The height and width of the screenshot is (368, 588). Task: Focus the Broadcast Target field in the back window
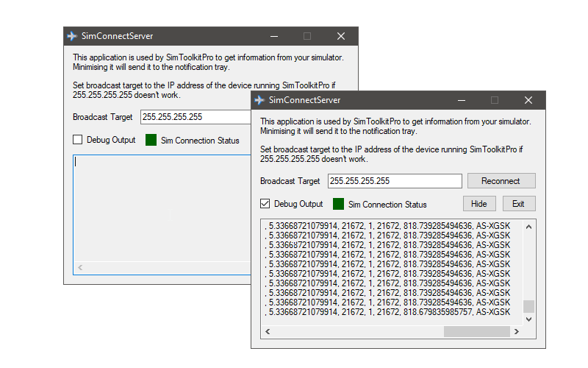coord(196,117)
